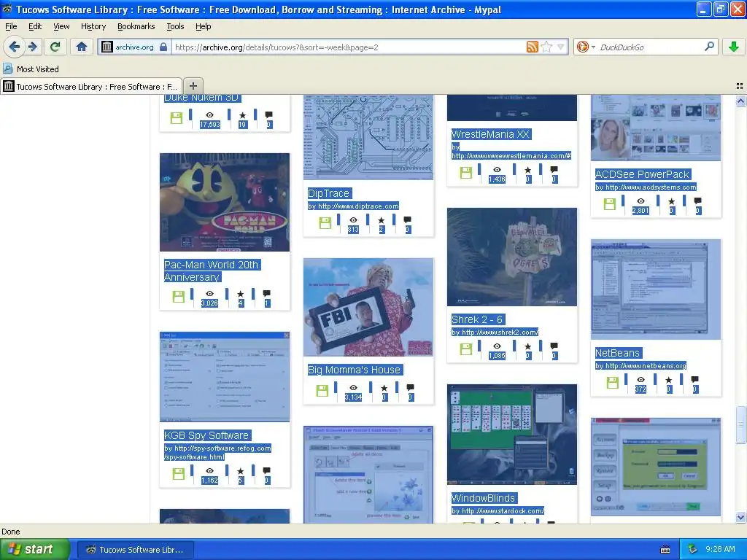Open the Pac-Man World 20th Anniversary link
This screenshot has width=747, height=560.
[x=211, y=271]
